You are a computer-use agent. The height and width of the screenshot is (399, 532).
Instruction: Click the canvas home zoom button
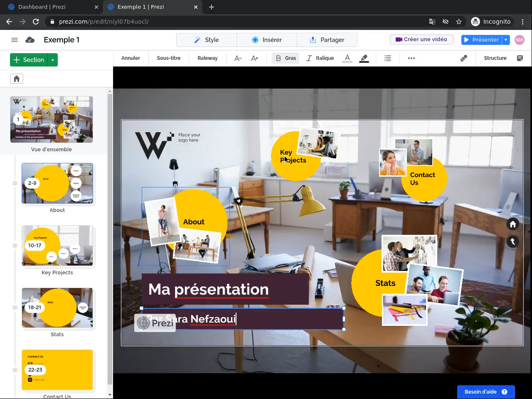pyautogui.click(x=513, y=224)
